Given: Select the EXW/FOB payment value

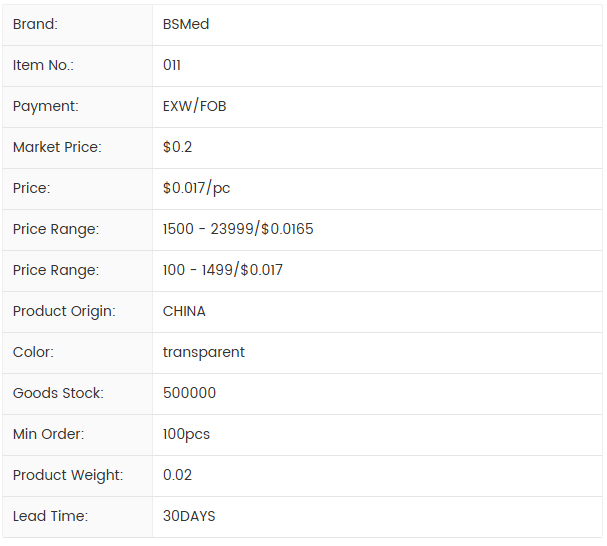Looking at the screenshot, I should pos(195,106).
